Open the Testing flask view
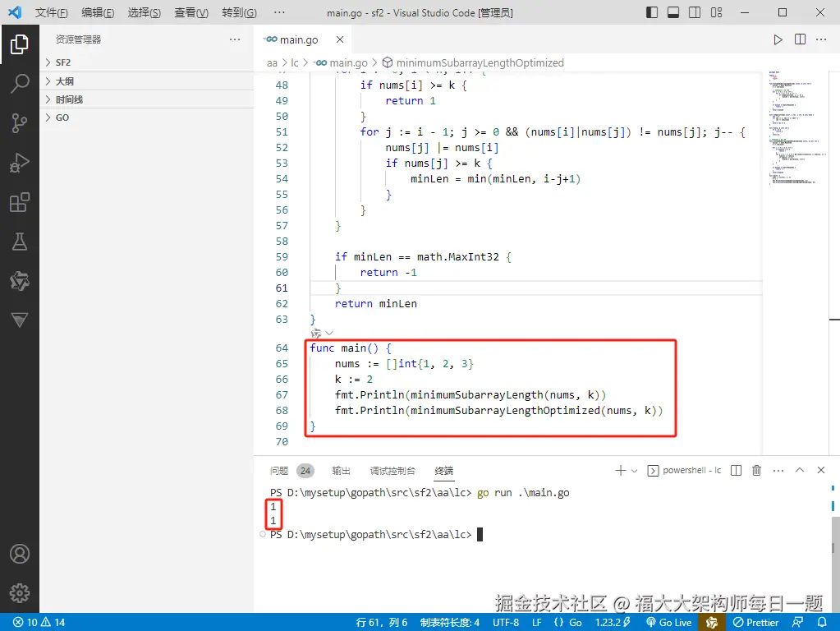Viewport: 840px width, 631px height. click(19, 242)
